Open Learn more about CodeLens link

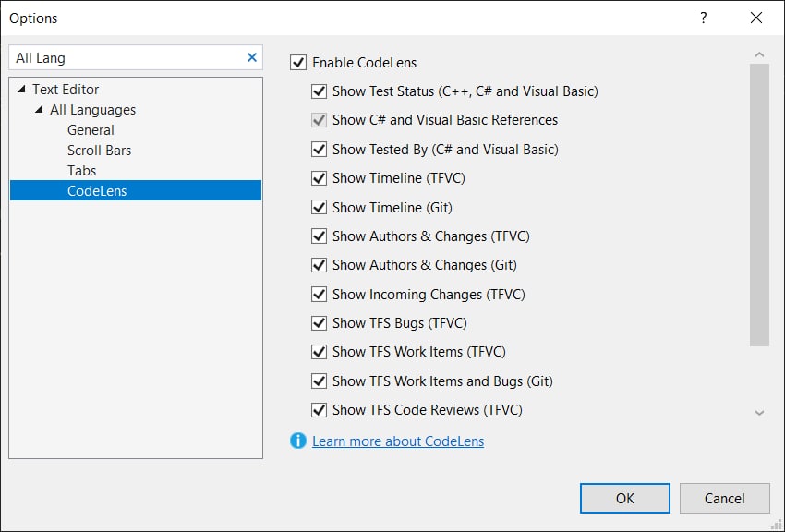coord(398,441)
